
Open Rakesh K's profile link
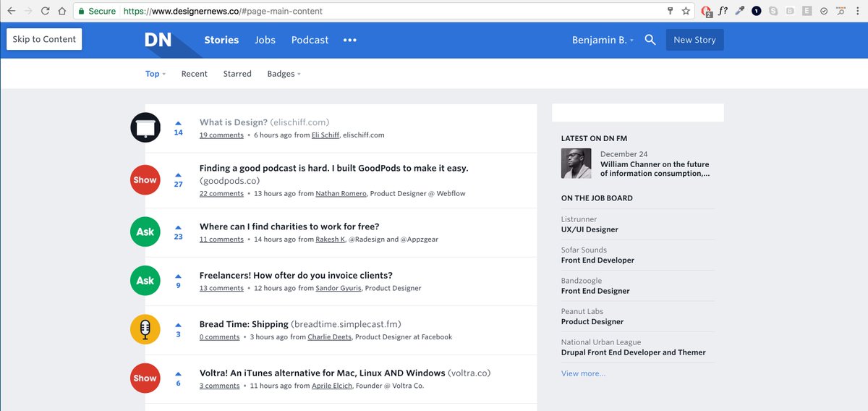click(330, 240)
